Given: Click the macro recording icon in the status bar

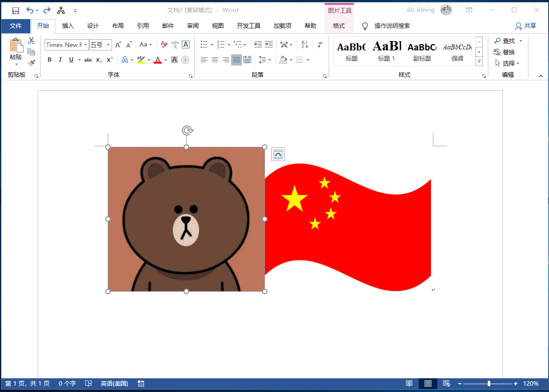Looking at the screenshot, I should tap(141, 384).
